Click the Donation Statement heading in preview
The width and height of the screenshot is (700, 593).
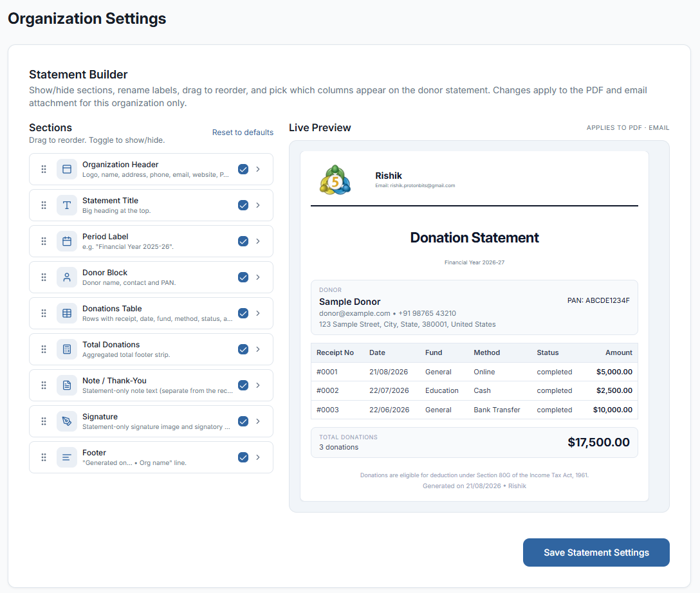[474, 238]
